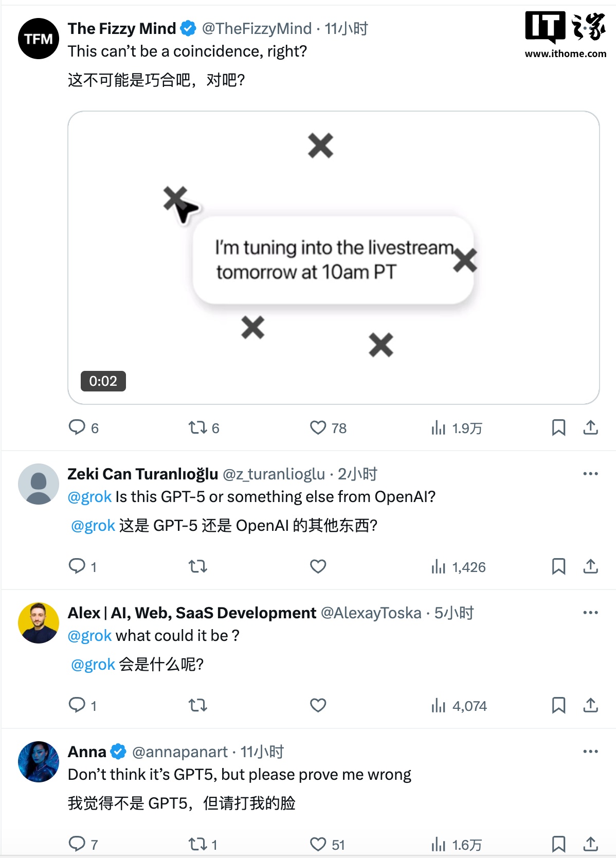Image resolution: width=616 pixels, height=858 pixels.
Task: Visit @TheFizzyMind profile handle
Action: (x=257, y=28)
